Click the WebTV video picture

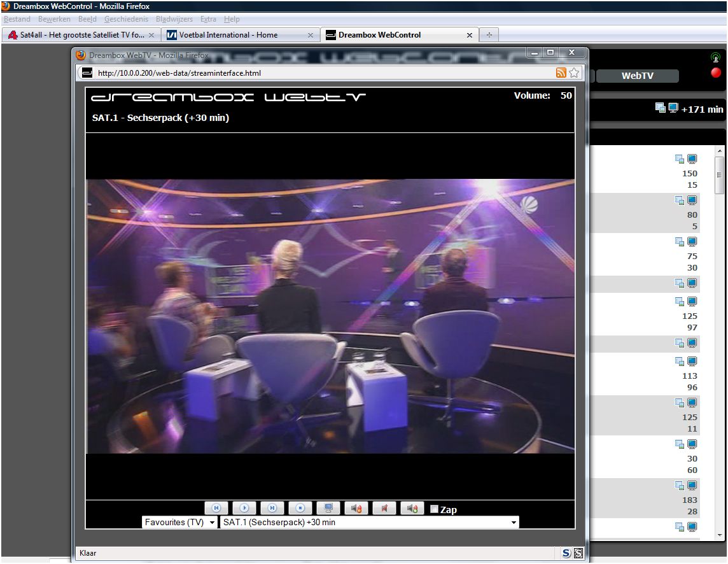point(330,316)
